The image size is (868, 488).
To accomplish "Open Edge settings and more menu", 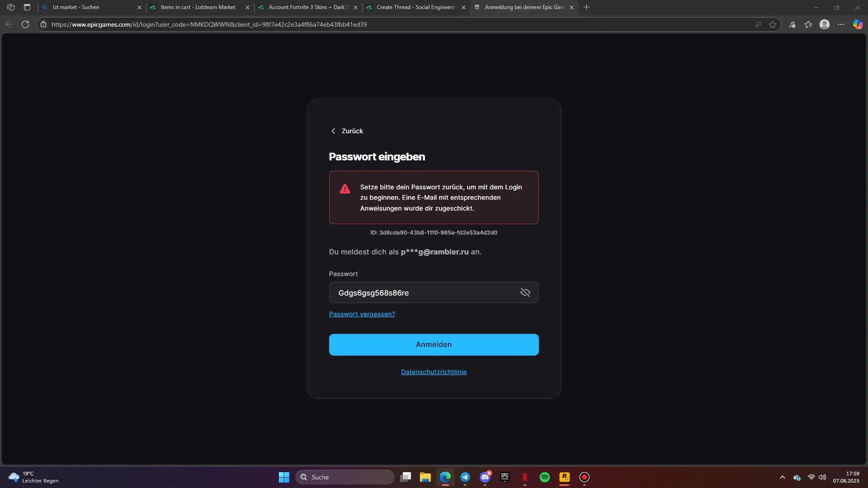I will tap(841, 24).
